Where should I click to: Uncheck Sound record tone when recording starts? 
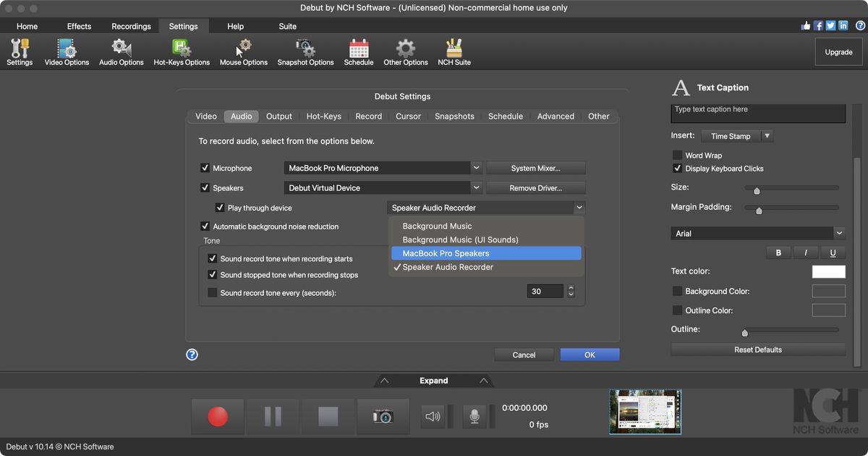click(212, 258)
